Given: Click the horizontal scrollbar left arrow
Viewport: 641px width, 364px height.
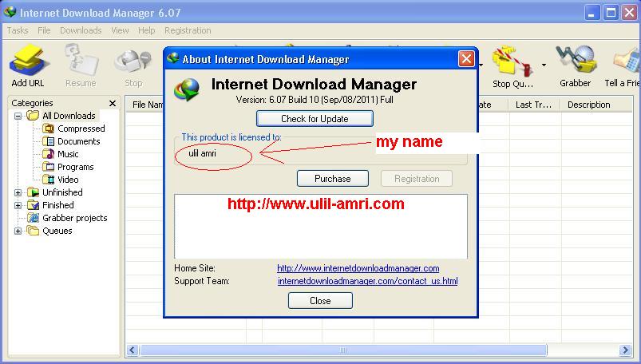Looking at the screenshot, I should pyautogui.click(x=132, y=350).
